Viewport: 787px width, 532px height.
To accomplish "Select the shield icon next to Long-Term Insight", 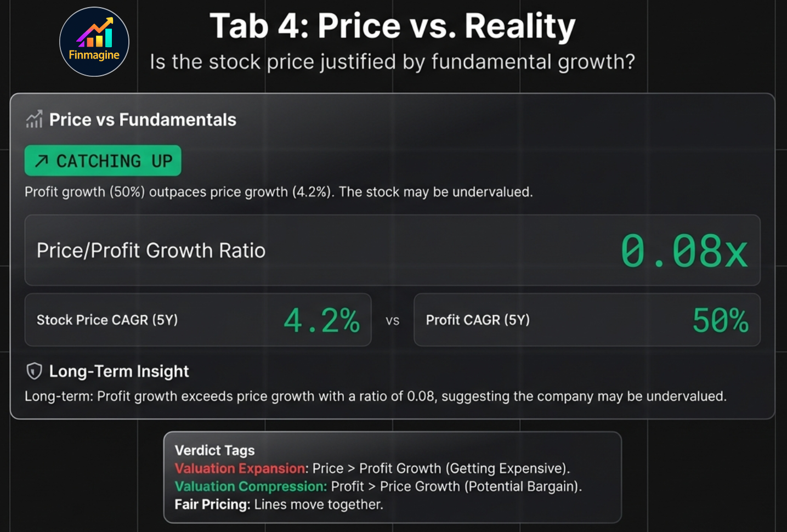I will point(33,371).
